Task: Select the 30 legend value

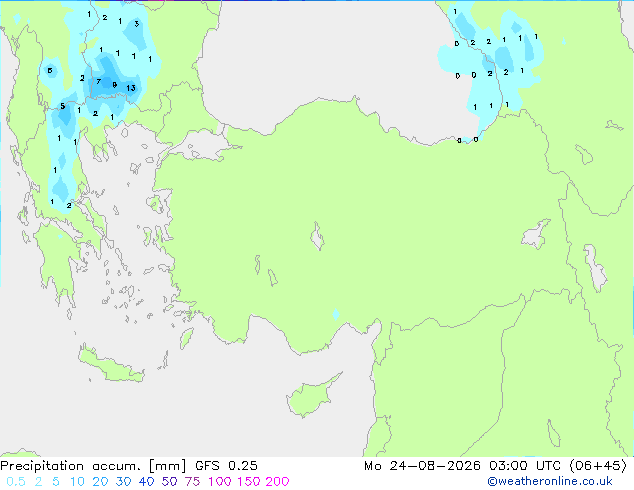Action: click(x=123, y=482)
